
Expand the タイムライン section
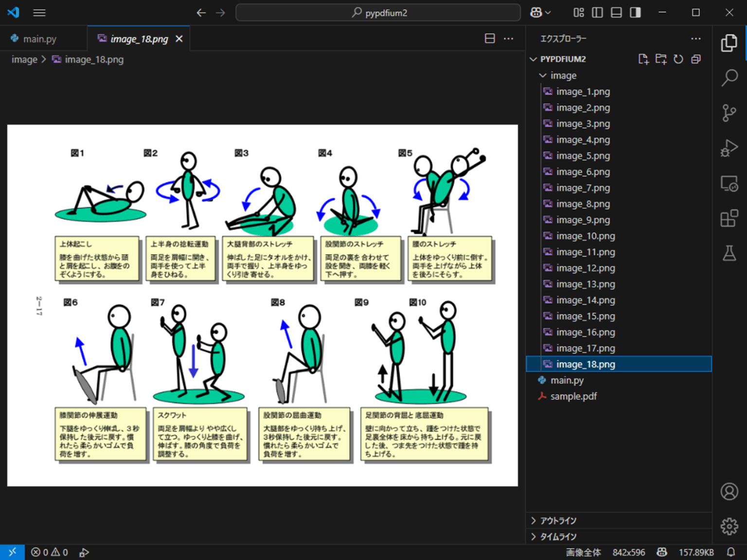557,536
